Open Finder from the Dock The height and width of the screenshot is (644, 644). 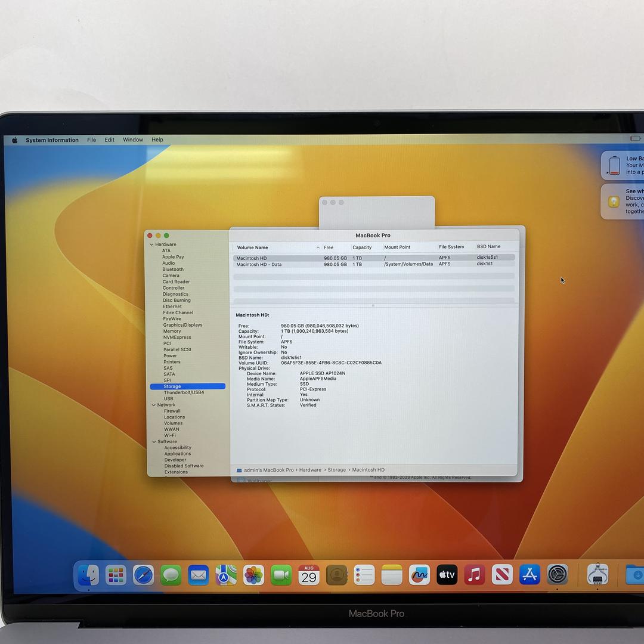pos(88,575)
